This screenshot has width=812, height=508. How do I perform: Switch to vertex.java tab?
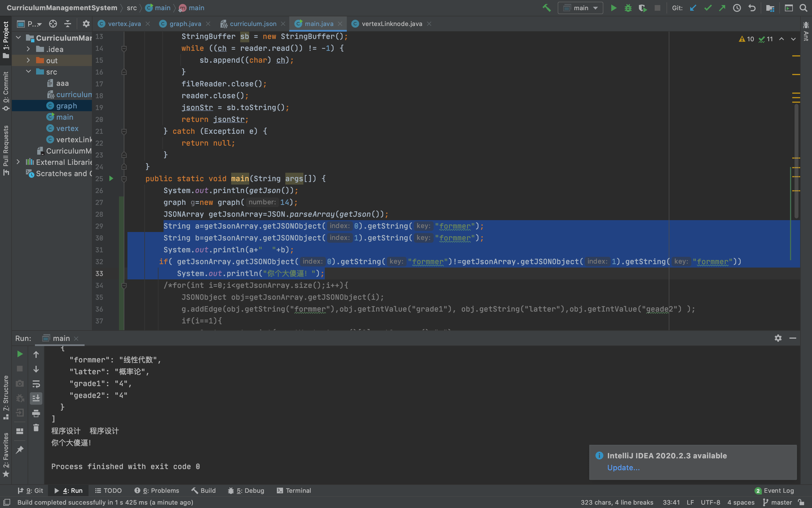tap(124, 23)
